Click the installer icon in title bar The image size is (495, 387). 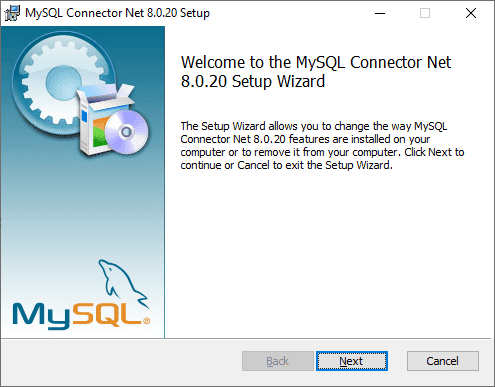[12, 13]
